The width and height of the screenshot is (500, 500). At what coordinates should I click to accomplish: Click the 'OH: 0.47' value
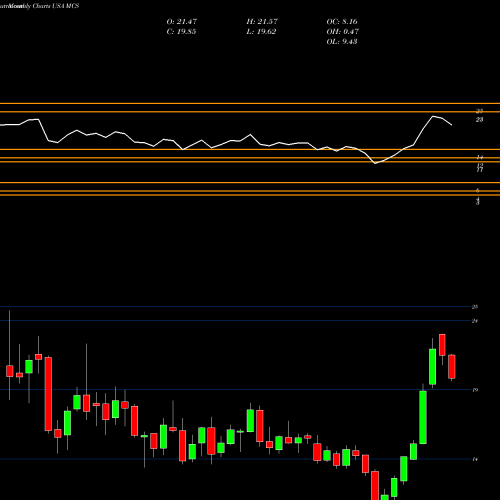click(343, 32)
